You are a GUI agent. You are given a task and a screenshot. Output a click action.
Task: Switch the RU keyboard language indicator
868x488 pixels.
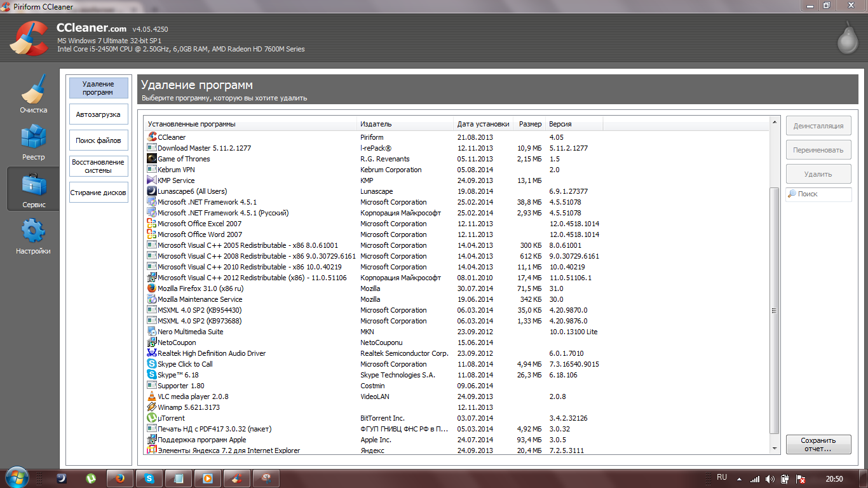722,477
